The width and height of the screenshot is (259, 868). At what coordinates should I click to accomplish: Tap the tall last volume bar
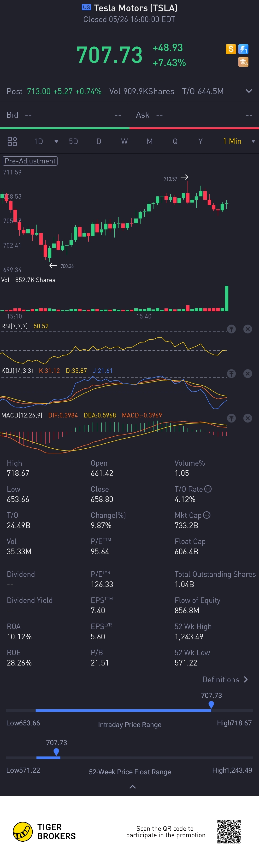tap(227, 298)
